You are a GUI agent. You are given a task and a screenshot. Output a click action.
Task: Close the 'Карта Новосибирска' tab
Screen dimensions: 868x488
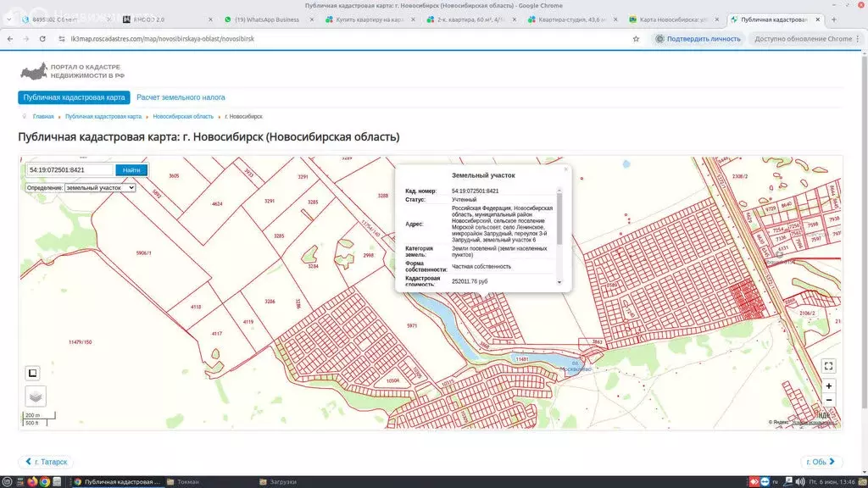click(x=717, y=19)
